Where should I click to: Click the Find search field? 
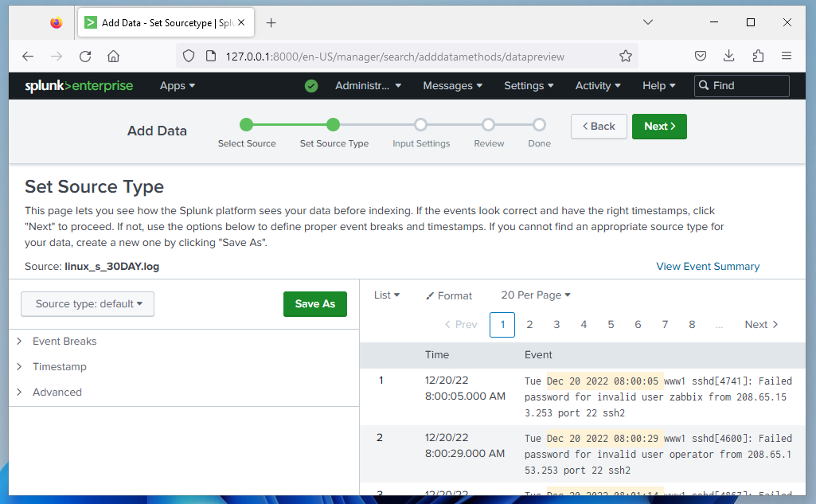coord(742,86)
